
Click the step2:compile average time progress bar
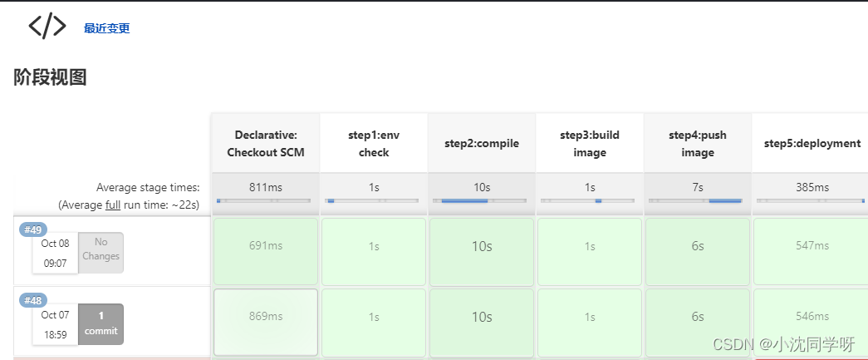point(479,200)
